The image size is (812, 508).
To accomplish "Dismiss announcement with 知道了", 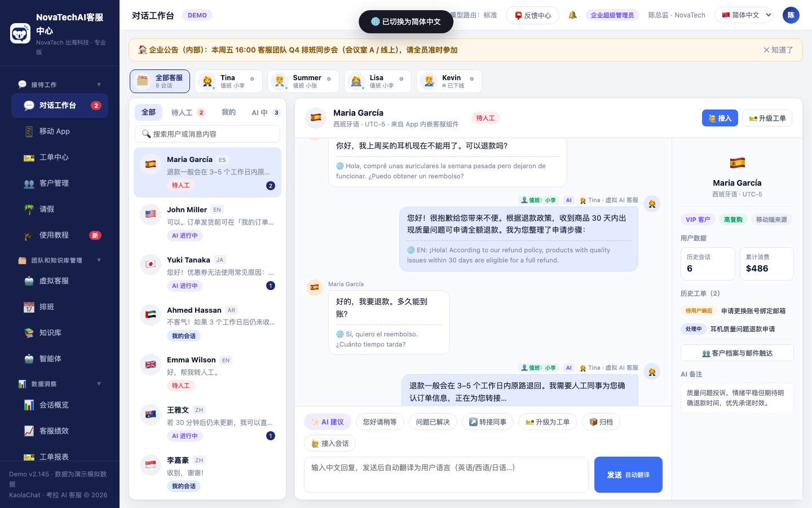I will click(x=778, y=50).
